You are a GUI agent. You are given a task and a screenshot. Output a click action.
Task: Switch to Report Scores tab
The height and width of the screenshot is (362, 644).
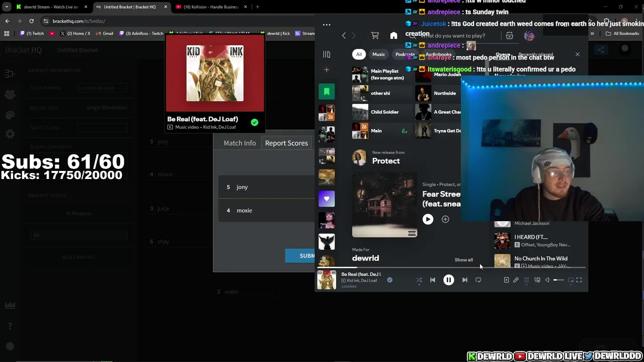286,143
